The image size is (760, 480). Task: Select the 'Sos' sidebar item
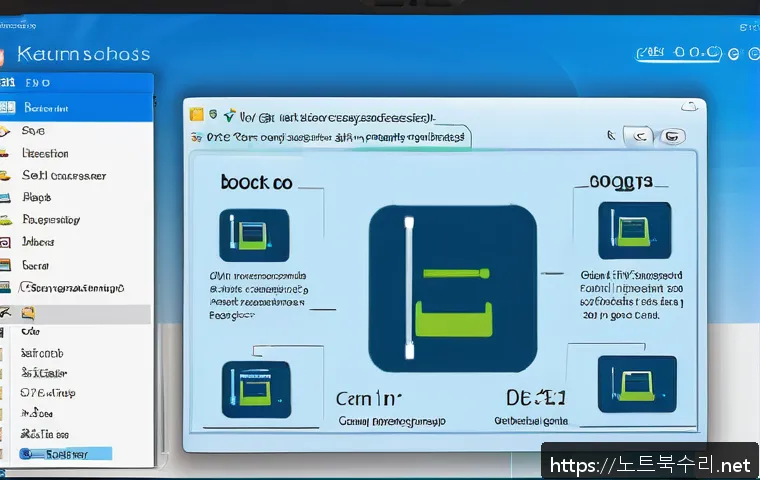tap(33, 131)
